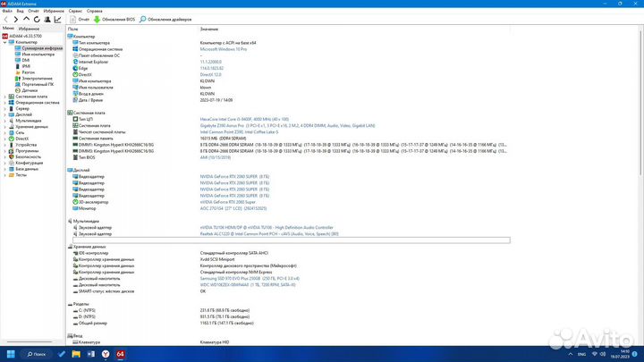Expand the Безопасность tree node
Screen dimensions: 644x362
(5, 156)
